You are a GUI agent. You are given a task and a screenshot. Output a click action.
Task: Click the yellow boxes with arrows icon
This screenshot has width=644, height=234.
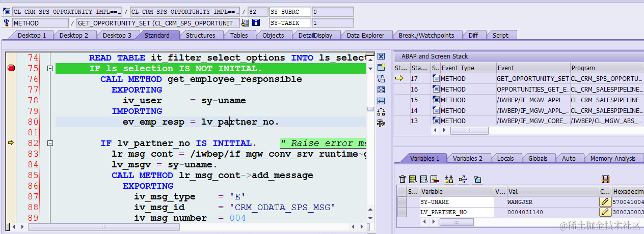click(449, 179)
